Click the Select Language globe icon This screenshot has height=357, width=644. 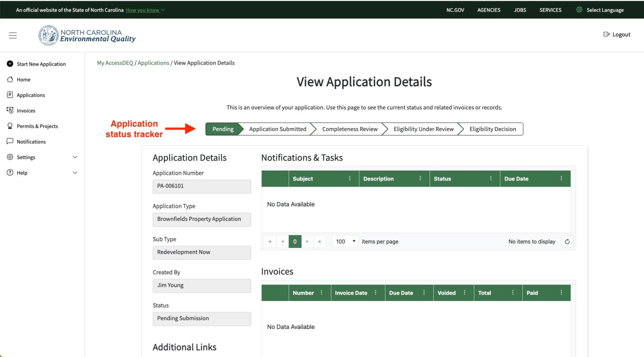(578, 10)
